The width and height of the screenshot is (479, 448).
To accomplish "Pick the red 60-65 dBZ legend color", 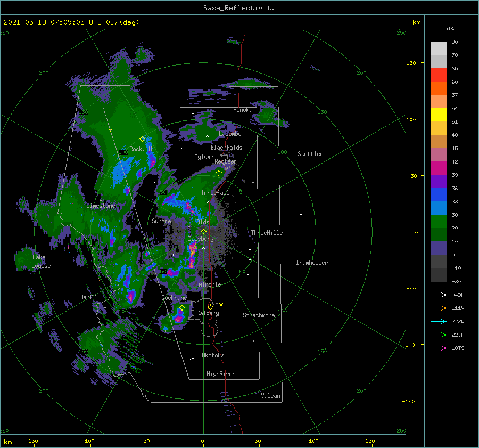I will (439, 75).
